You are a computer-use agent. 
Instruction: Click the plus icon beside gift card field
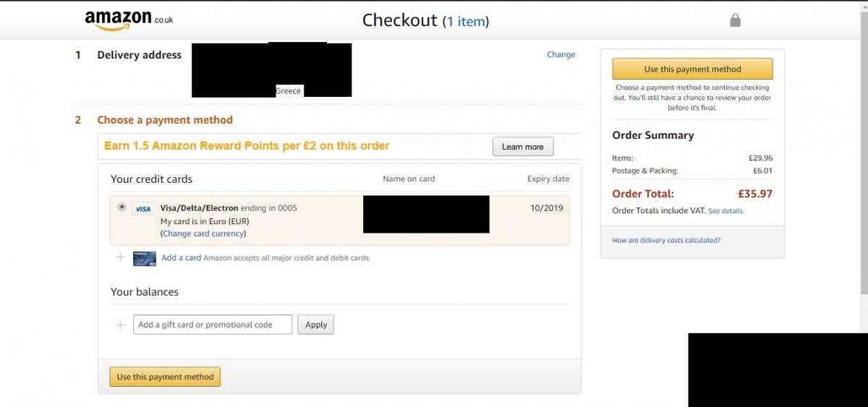[120, 325]
